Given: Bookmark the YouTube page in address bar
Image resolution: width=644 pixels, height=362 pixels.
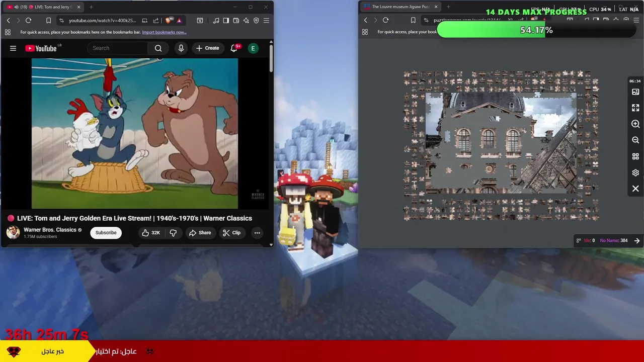Looking at the screenshot, I should point(48,21).
